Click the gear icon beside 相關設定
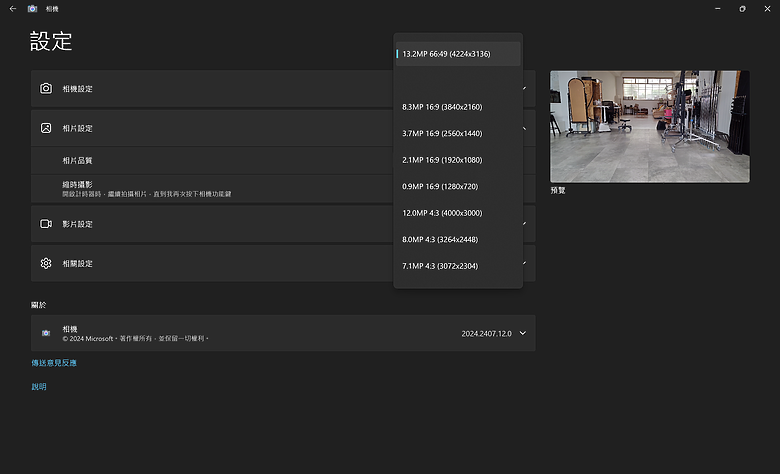This screenshot has height=474, width=780. (46, 263)
